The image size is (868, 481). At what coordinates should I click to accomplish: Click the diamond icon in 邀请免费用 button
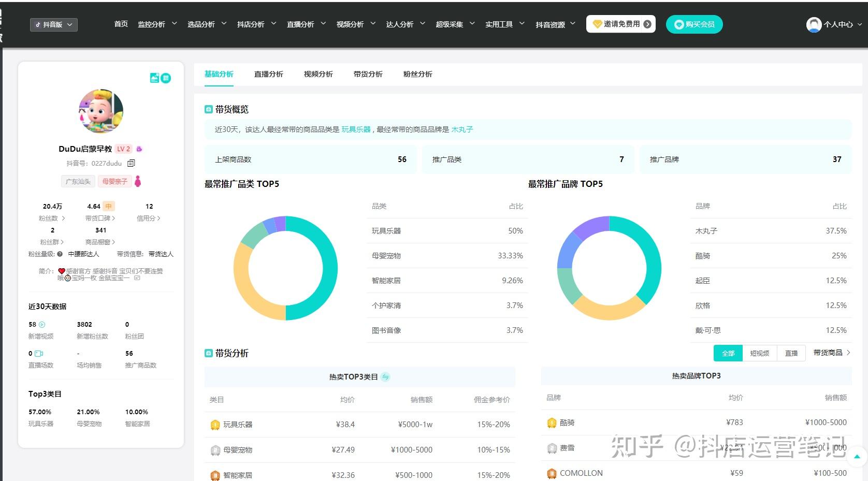coord(597,24)
